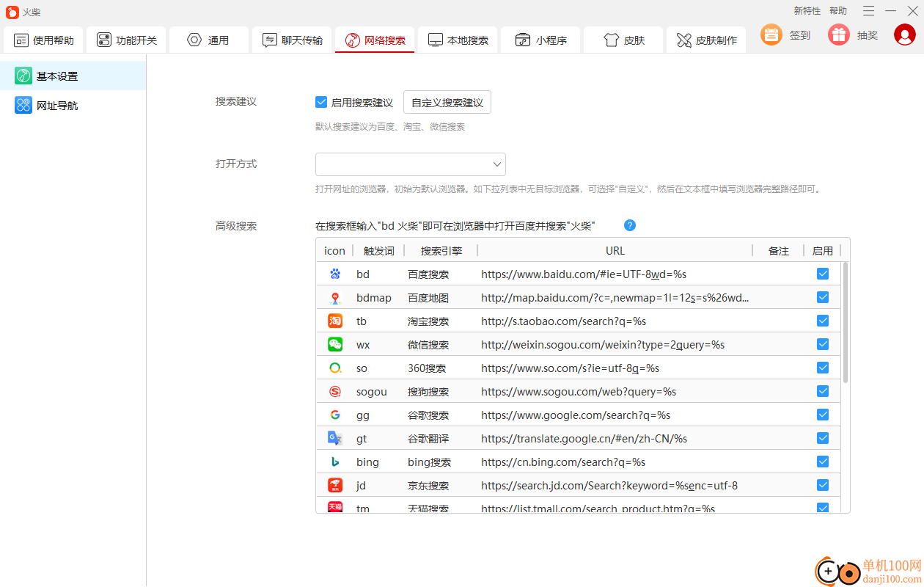This screenshot has height=587, width=924.
Task: Switch to the 皮肤制作 tab
Action: [x=707, y=40]
